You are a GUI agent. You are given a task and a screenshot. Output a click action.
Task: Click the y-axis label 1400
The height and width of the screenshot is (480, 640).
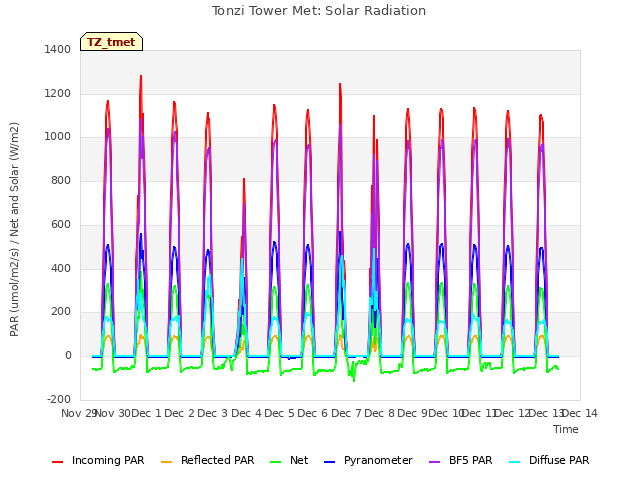[x=58, y=49]
